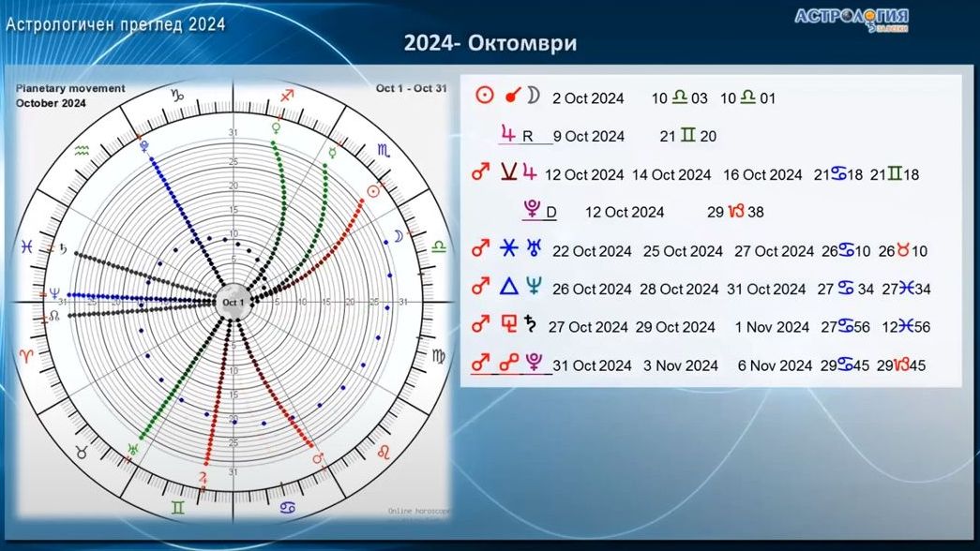The width and height of the screenshot is (980, 551).
Task: Click the semi-sextile symbol in Mars–Jupiter row
Action: pyautogui.click(x=508, y=172)
